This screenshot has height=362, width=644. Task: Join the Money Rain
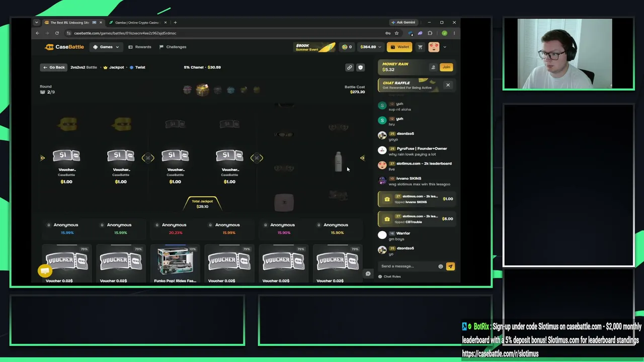pyautogui.click(x=446, y=67)
